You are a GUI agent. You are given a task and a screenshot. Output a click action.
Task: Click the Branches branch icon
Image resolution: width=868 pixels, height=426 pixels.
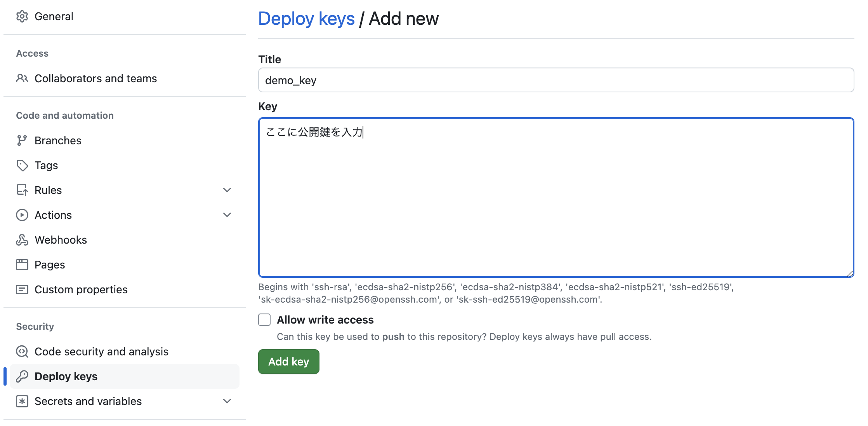(x=23, y=140)
